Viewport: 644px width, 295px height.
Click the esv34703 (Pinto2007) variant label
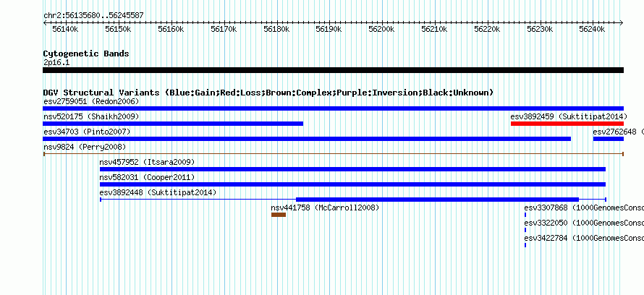click(x=87, y=132)
